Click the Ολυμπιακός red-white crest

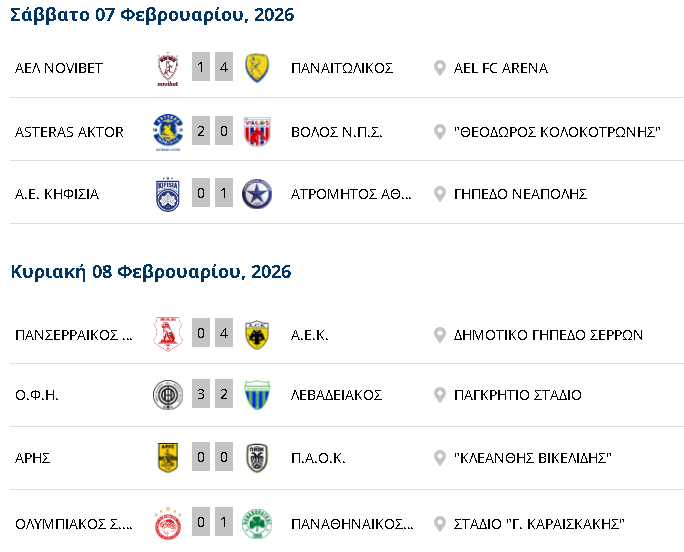click(168, 523)
